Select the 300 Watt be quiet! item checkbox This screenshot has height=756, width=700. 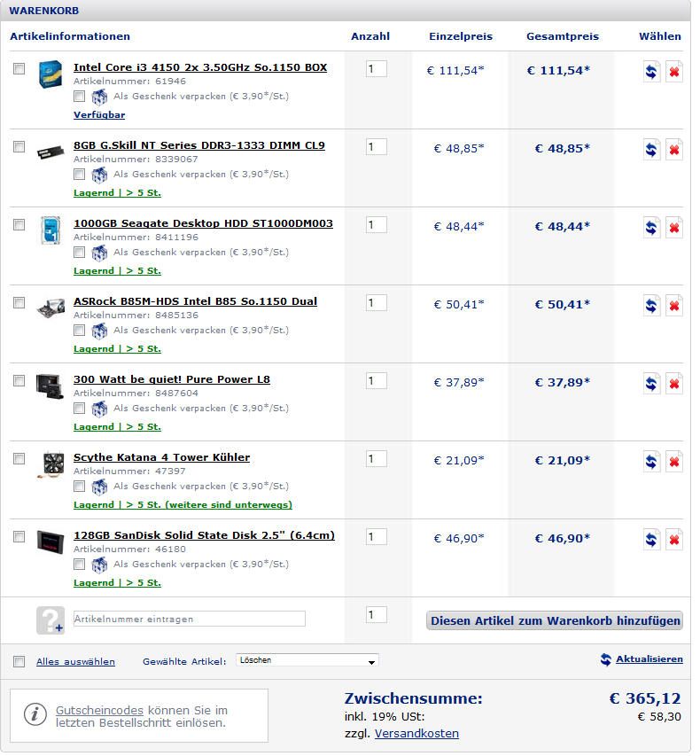pyautogui.click(x=19, y=383)
